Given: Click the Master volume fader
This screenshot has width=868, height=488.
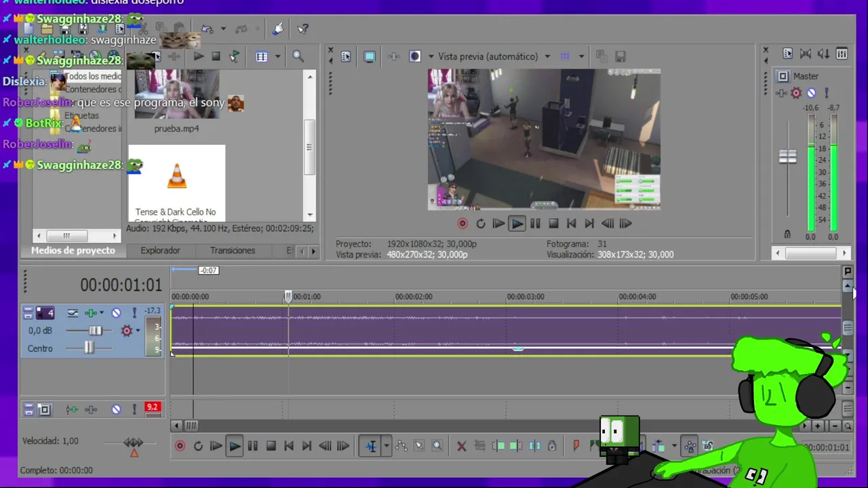Looking at the screenshot, I should [787, 157].
